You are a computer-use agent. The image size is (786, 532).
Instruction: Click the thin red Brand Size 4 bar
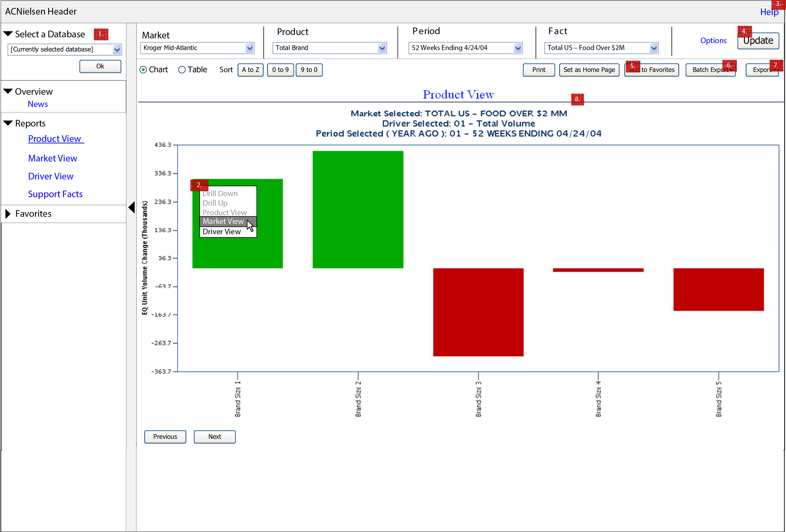tap(598, 270)
